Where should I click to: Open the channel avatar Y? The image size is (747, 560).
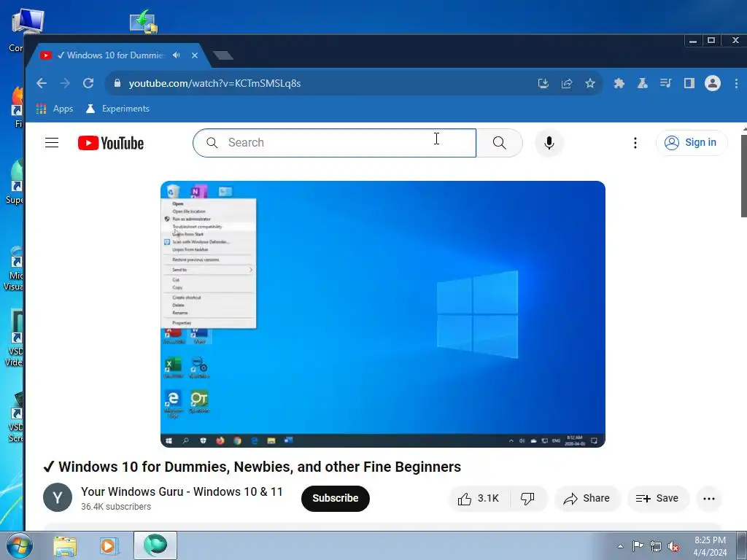(x=58, y=497)
